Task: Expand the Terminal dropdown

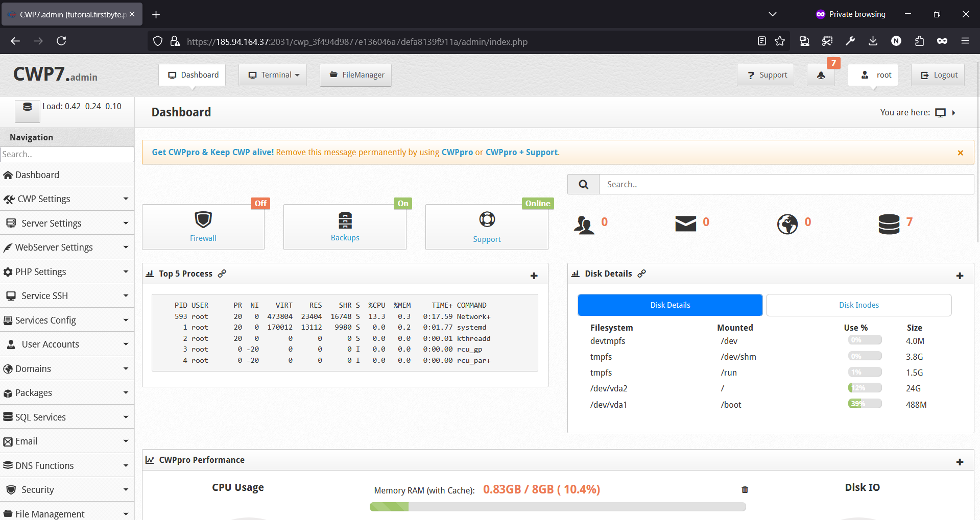Action: coord(272,75)
